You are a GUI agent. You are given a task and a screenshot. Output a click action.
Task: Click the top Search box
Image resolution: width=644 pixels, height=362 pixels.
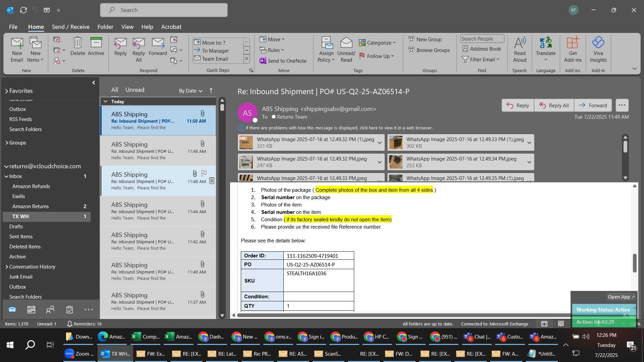tap(164, 10)
